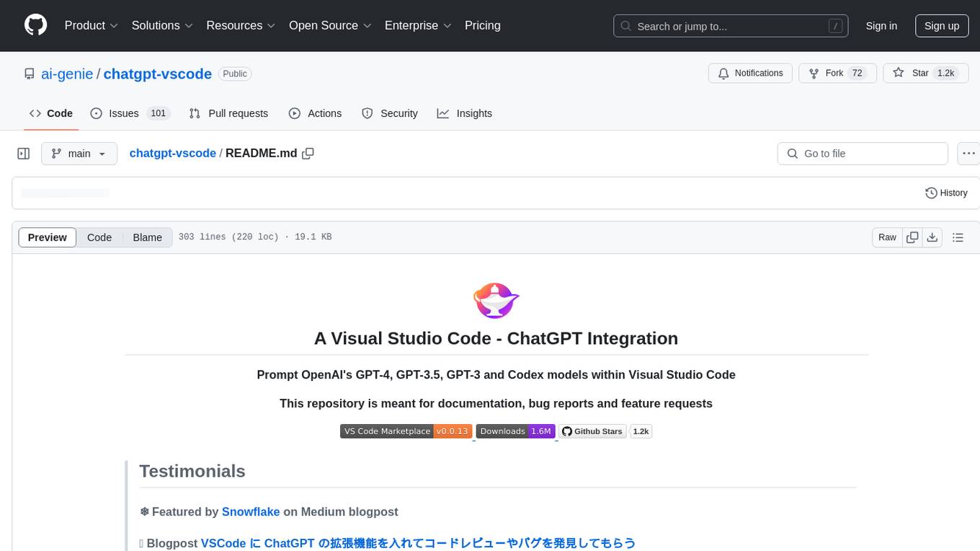The width and height of the screenshot is (980, 551).
Task: Expand the Open Source menu
Action: pos(331,25)
